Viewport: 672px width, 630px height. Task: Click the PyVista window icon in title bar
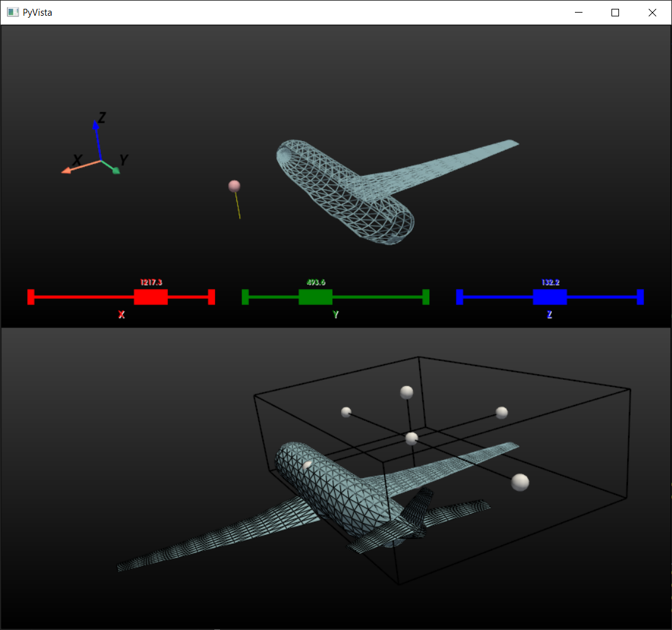pos(13,13)
